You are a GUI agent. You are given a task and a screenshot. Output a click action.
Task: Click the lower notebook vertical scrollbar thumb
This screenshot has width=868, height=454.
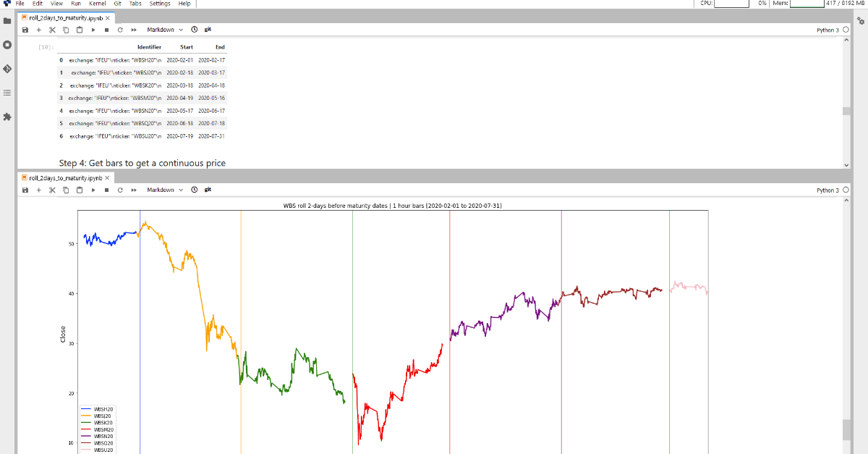pyautogui.click(x=846, y=429)
